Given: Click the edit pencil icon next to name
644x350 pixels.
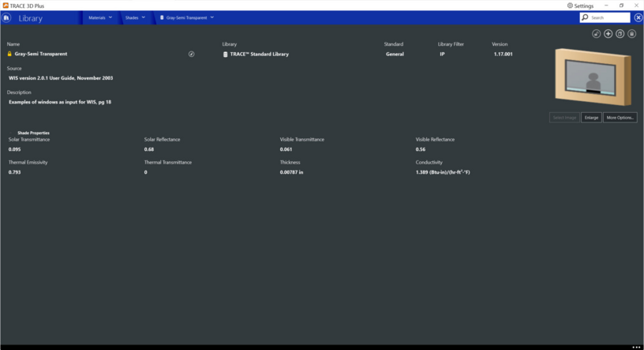Looking at the screenshot, I should [192, 54].
